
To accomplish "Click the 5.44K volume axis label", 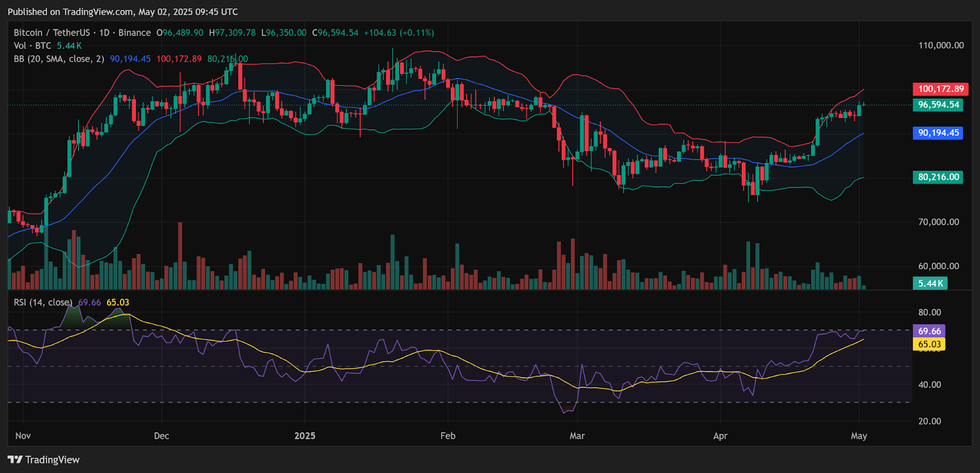I will tap(930, 283).
